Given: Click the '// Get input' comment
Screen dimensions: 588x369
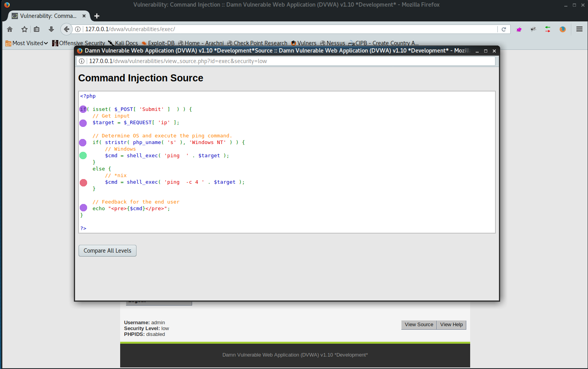Looking at the screenshot, I should [x=111, y=116].
